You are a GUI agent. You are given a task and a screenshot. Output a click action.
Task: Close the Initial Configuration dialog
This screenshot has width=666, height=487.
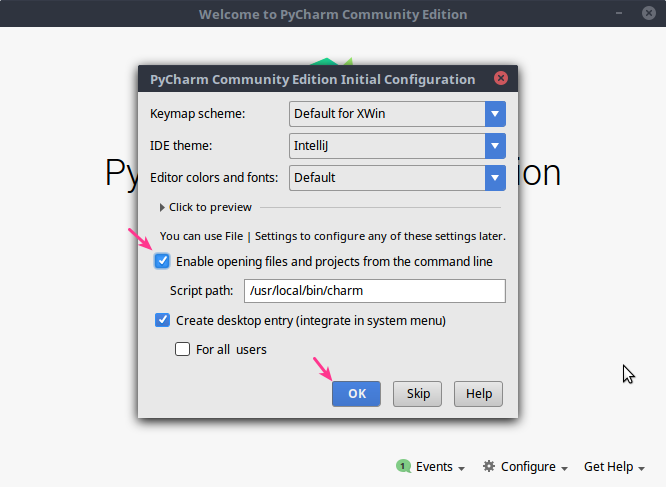501,78
